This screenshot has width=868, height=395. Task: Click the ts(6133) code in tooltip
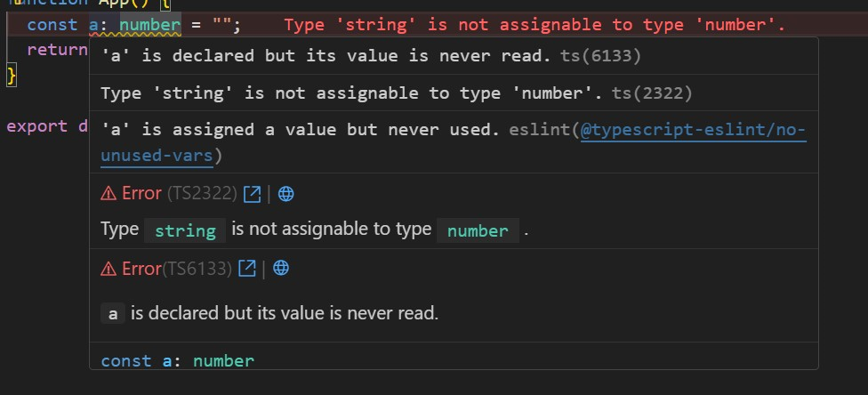tap(600, 56)
